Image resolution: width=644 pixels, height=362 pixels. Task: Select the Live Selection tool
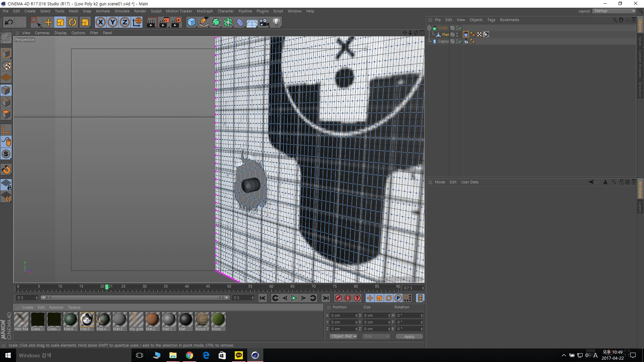click(36, 22)
